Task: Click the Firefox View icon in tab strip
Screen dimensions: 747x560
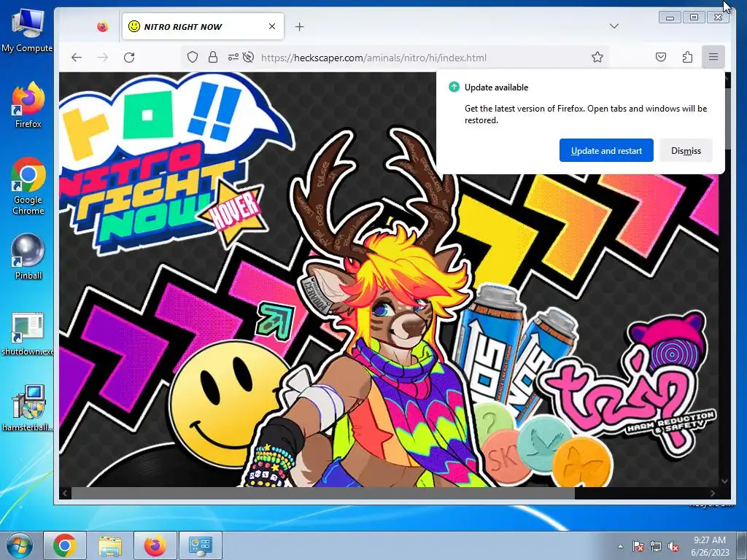Action: coord(102,27)
